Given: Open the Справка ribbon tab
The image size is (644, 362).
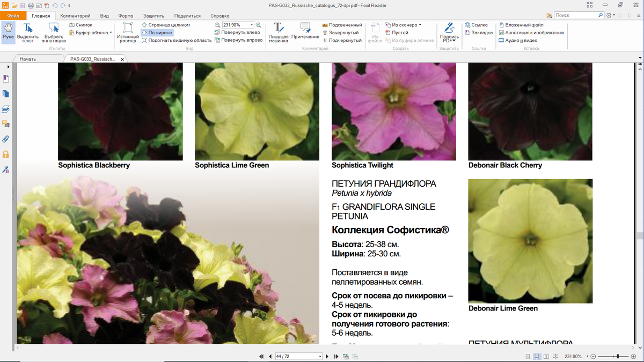Looking at the screenshot, I should pyautogui.click(x=221, y=16).
